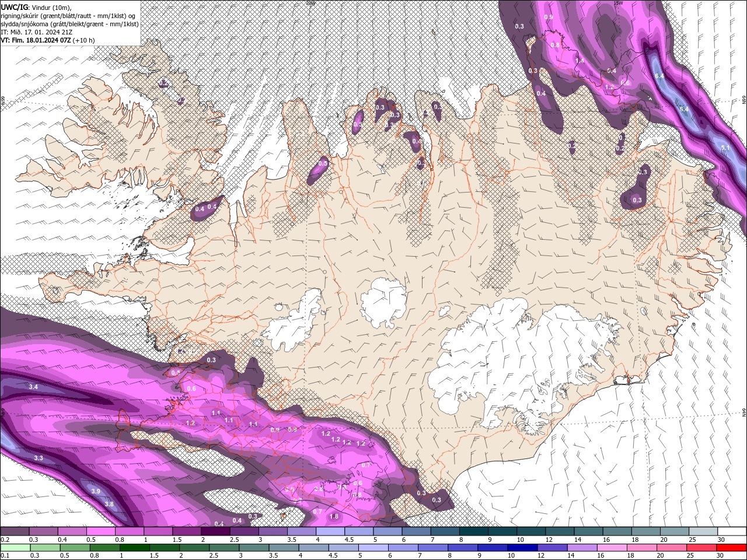The image size is (747, 560).
Task: Select the dark green 1 rain legend swatch
Action: (134, 548)
